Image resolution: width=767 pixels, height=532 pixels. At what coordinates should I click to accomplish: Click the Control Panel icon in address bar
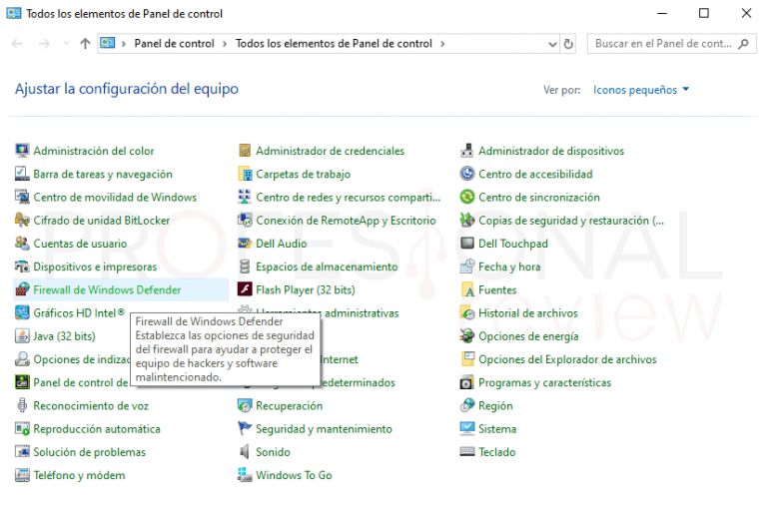[108, 44]
